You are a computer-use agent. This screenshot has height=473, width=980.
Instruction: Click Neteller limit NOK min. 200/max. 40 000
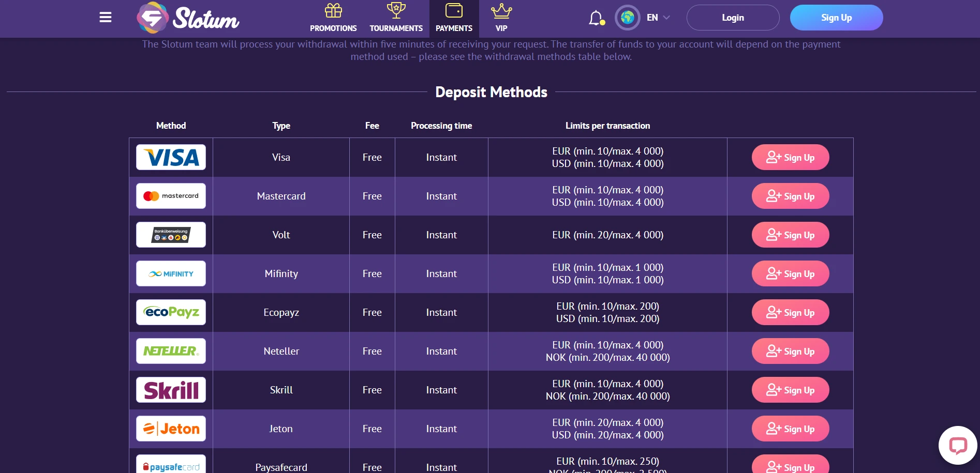coord(607,357)
